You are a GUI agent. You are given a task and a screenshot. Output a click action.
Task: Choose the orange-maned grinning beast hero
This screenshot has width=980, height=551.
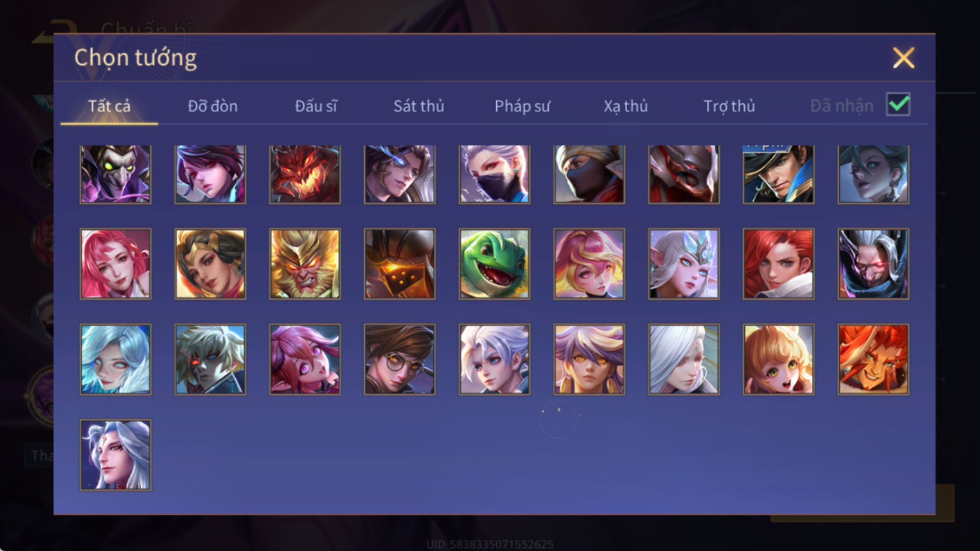pos(873,359)
